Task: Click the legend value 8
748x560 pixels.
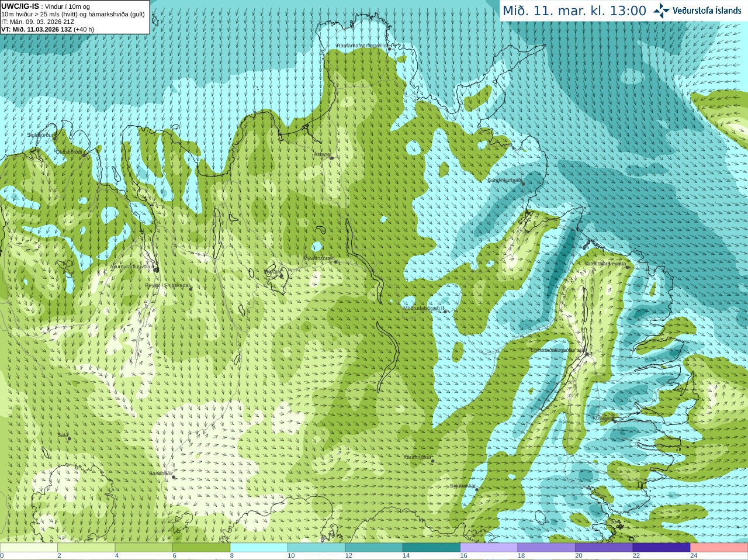Action: (232, 556)
